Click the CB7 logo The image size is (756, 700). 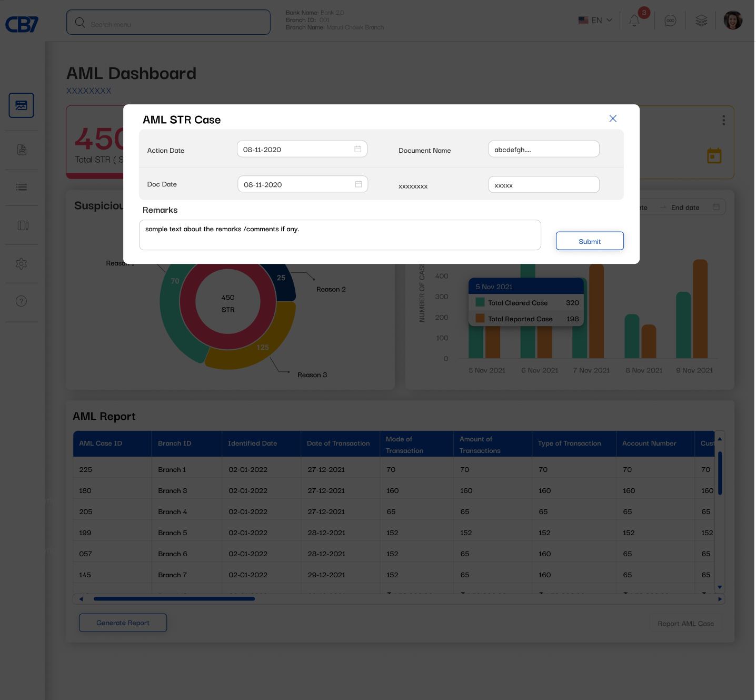[x=22, y=24]
